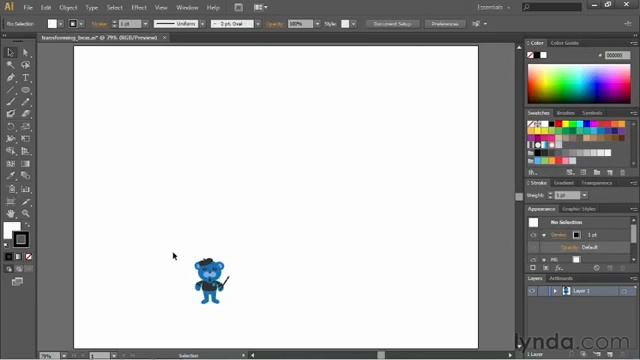Select the Zoom tool
Viewport: 640px width, 360px height.
click(x=25, y=213)
